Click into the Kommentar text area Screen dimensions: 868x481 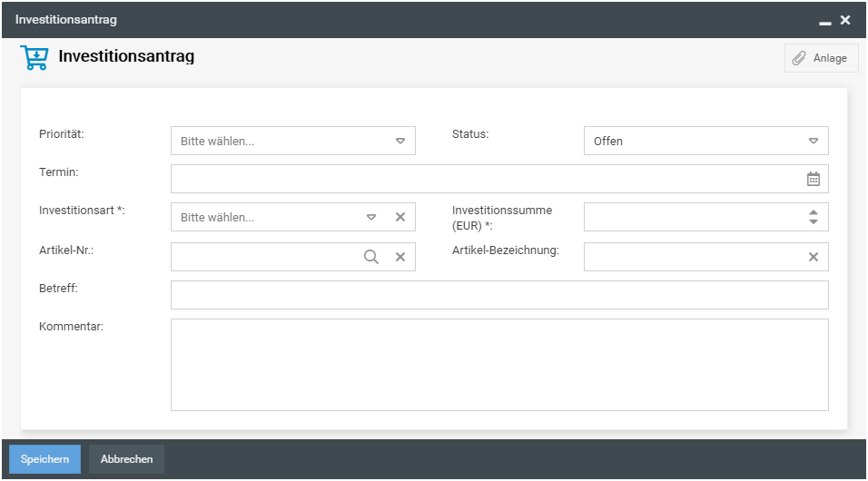click(x=499, y=365)
